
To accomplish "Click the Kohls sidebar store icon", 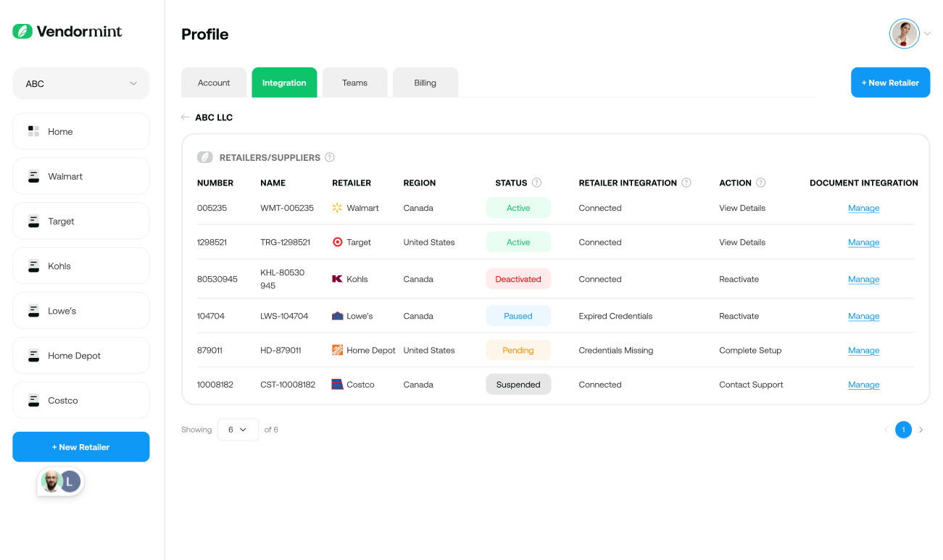I will 33,266.
